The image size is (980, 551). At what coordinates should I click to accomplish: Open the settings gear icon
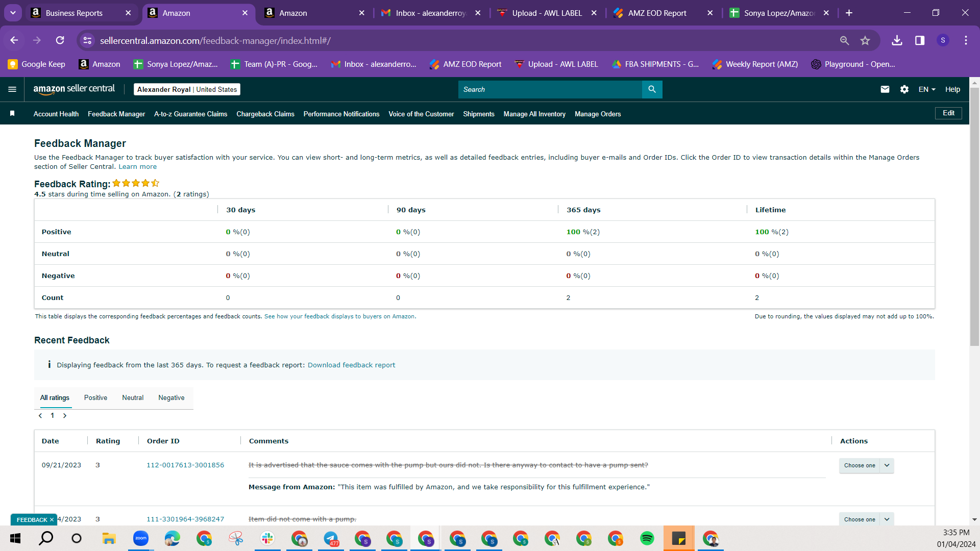pos(904,89)
